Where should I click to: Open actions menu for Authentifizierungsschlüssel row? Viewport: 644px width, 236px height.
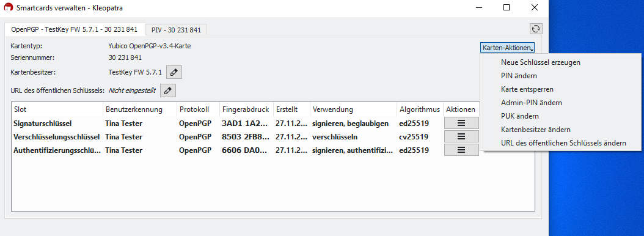461,150
